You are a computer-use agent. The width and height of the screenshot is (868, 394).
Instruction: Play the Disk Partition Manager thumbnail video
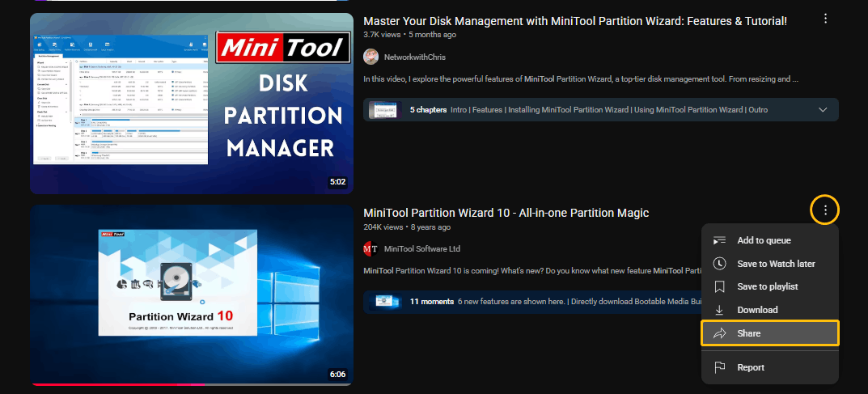point(192,104)
